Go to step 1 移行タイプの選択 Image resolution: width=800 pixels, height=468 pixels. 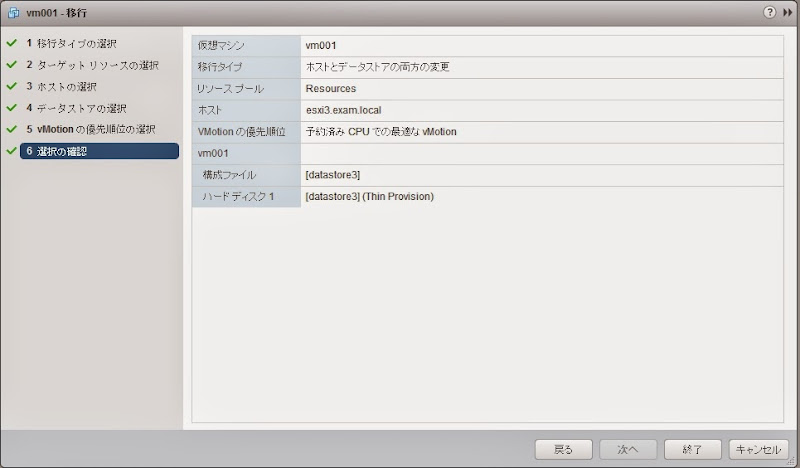71,43
